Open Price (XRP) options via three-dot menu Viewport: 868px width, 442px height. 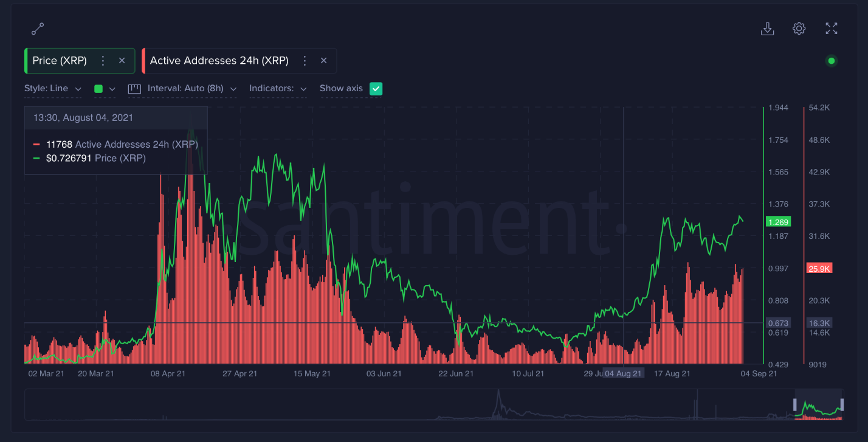pyautogui.click(x=102, y=61)
